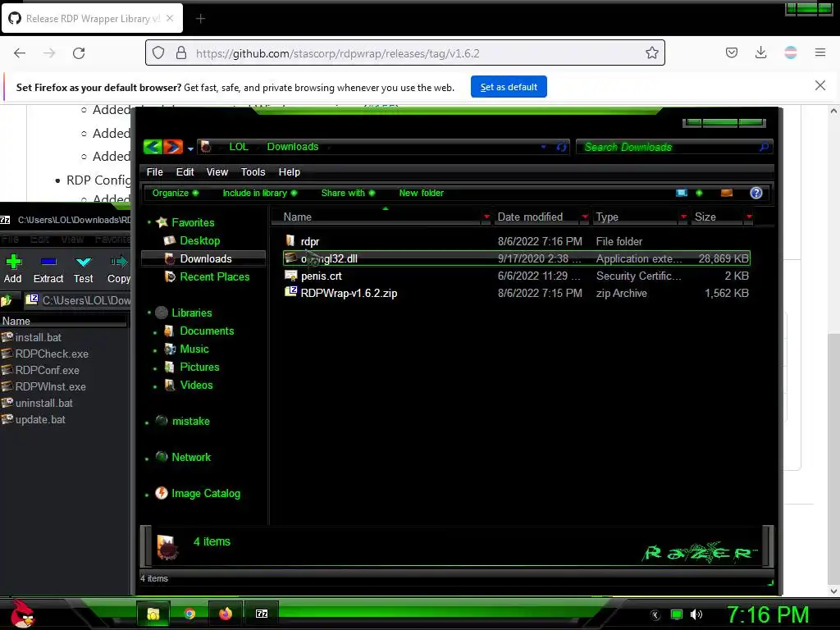The height and width of the screenshot is (630, 840).
Task: Refresh the Downloads folder view
Action: (x=561, y=147)
